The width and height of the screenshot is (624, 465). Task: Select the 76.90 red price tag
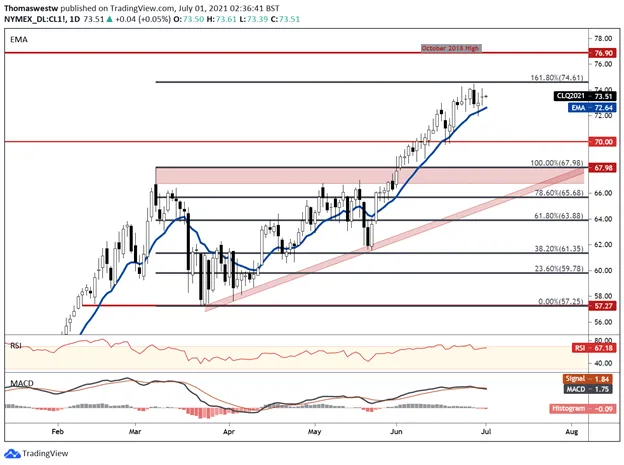[603, 53]
